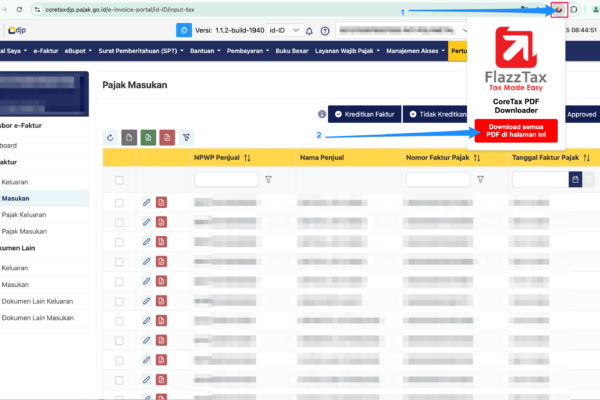This screenshot has width=600, height=400.
Task: Download PDF of the second invoice row
Action: tap(161, 222)
